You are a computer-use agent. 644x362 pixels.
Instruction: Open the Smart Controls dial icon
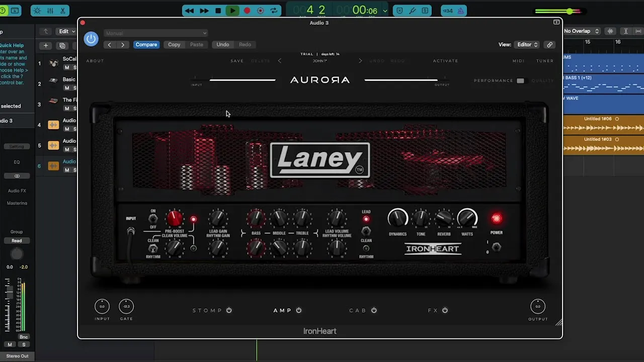pos(37,11)
